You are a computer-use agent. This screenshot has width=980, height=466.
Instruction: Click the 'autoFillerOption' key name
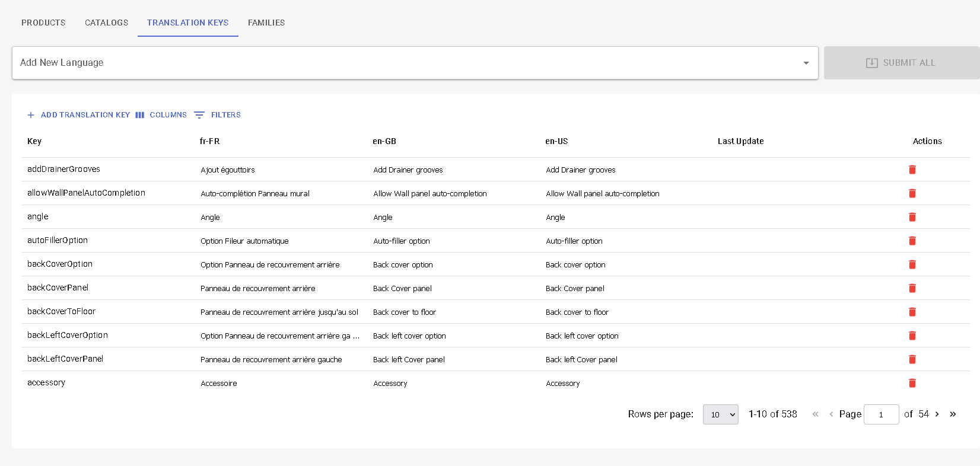58,240
